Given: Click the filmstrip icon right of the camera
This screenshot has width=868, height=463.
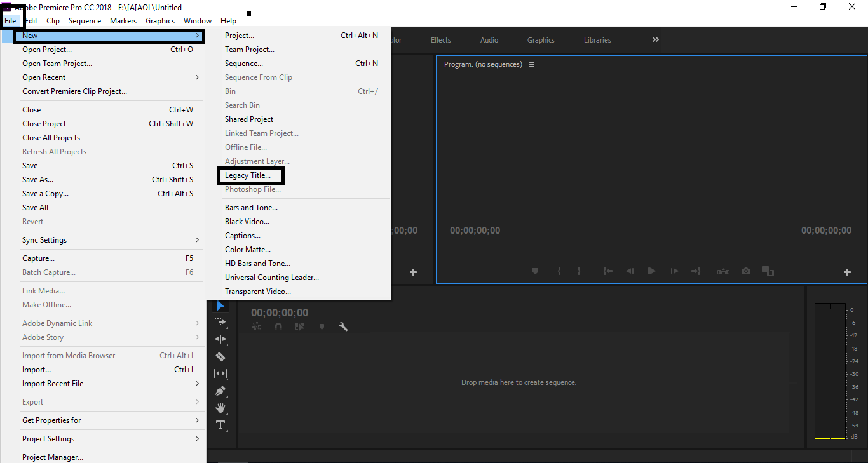Looking at the screenshot, I should tap(768, 271).
